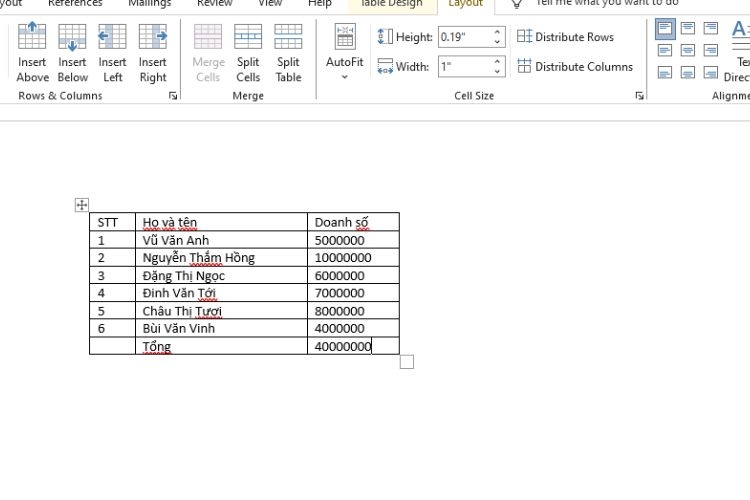Click the Split Cells button
Image resolution: width=750 pixels, height=500 pixels.
[248, 53]
